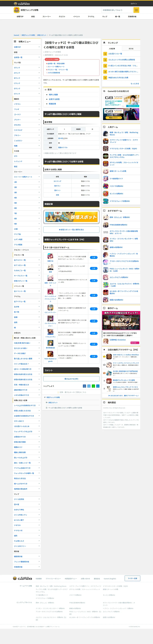Open the 放置少女 game icon in recommendations

50,256
